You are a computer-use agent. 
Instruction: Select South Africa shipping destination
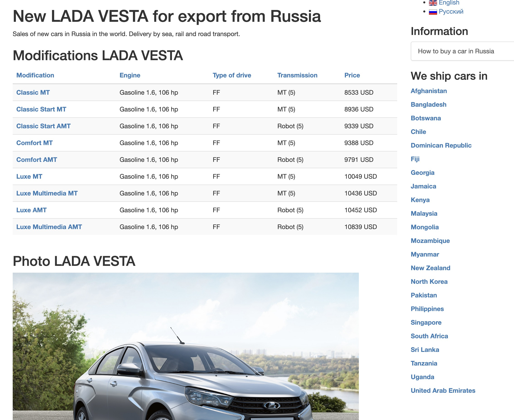click(429, 336)
